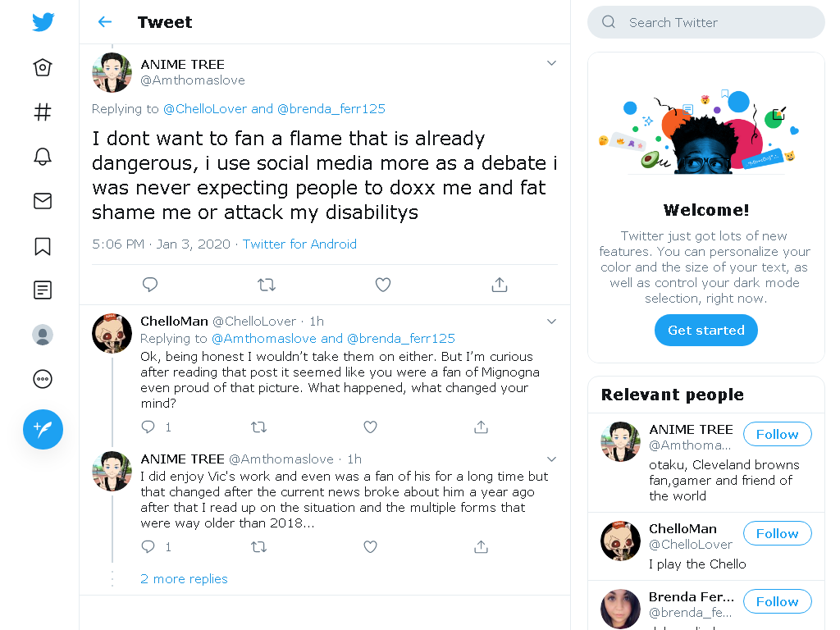Expand 2 more replies
Image resolution: width=840 pixels, height=630 pixels.
[x=184, y=579]
